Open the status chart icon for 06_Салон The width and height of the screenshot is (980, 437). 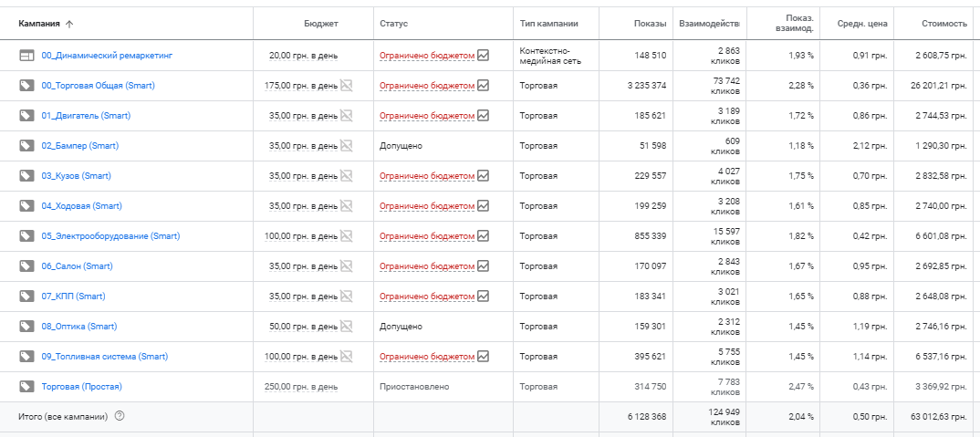point(483,265)
